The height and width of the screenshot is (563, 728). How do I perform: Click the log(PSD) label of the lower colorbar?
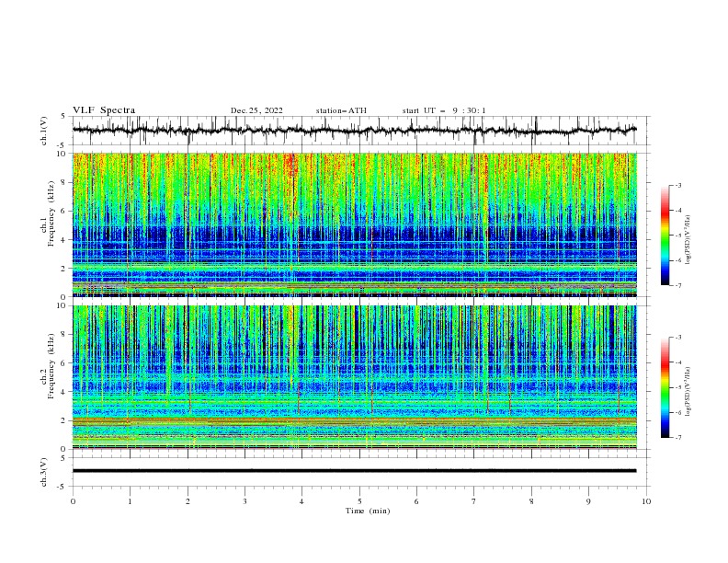(x=688, y=392)
